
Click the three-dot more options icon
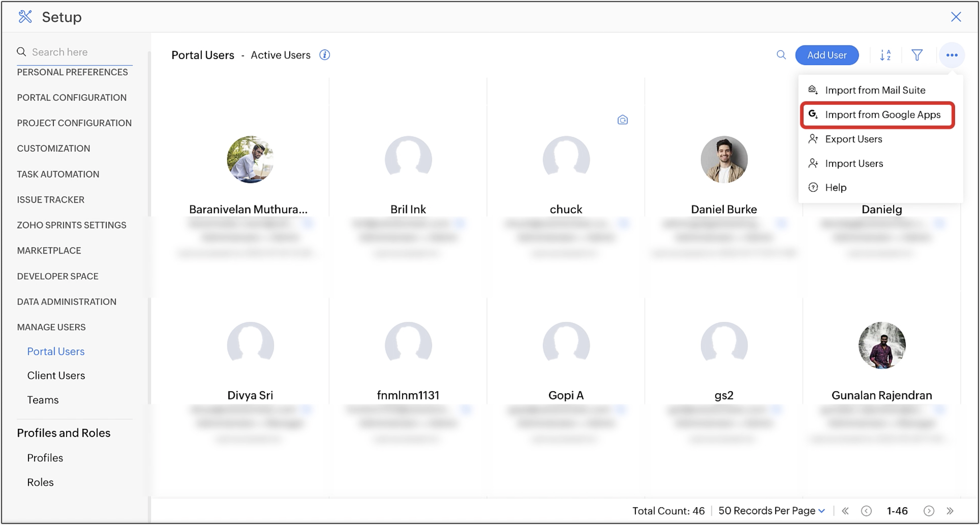[x=952, y=55]
